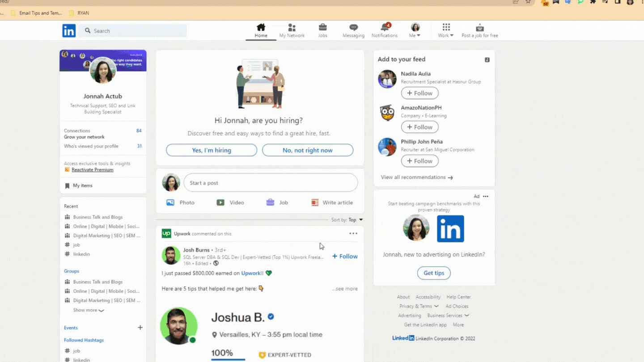
Task: Expand Show more under Groups
Action: (x=89, y=310)
